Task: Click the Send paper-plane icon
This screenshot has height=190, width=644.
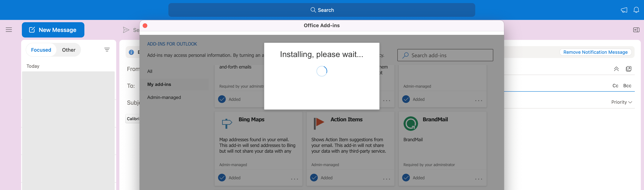Action: (126, 30)
